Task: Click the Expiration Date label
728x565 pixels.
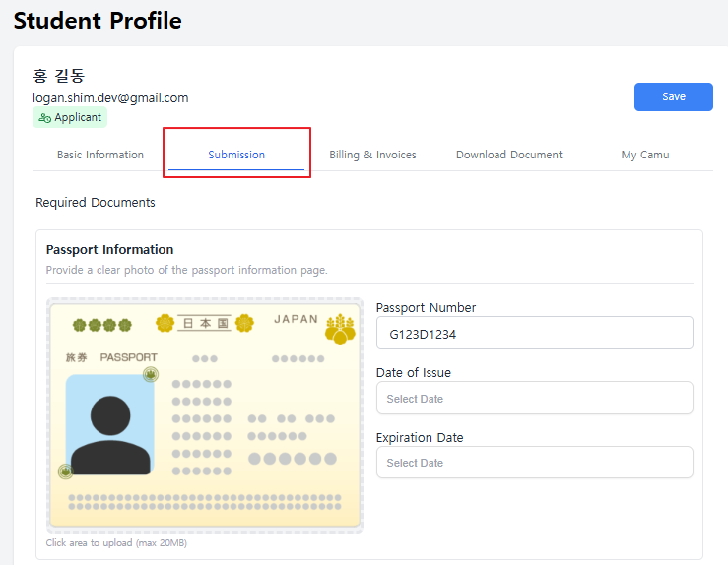Action: click(x=420, y=437)
